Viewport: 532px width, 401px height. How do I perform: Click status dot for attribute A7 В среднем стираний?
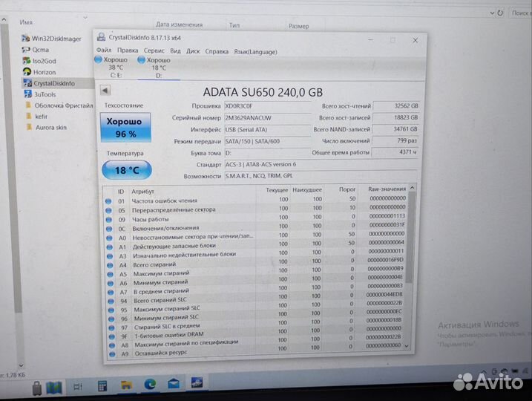(111, 292)
